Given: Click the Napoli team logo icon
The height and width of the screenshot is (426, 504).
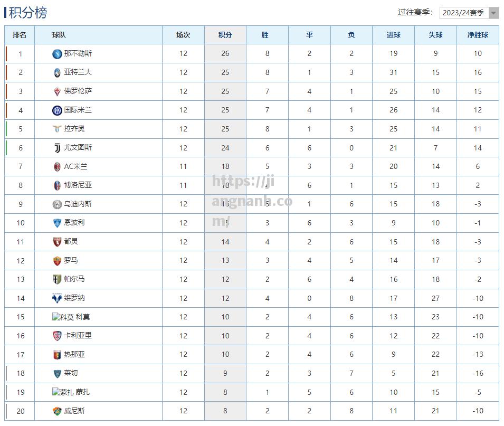Looking at the screenshot, I should [57, 54].
